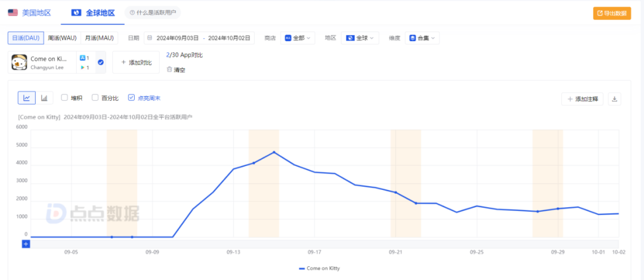This screenshot has height=280, width=644.
Task: Toggle the blue checkmark on Come on Kitty
Action: click(x=101, y=63)
